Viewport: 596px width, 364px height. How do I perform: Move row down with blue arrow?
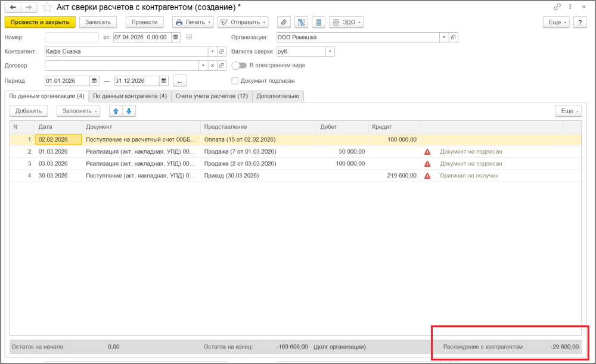(129, 111)
